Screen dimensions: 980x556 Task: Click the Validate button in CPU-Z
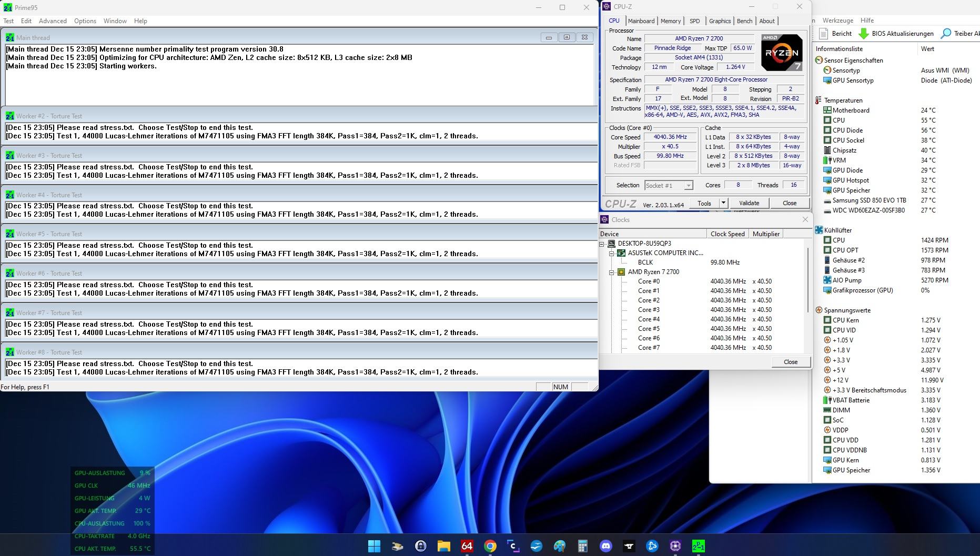(x=749, y=203)
